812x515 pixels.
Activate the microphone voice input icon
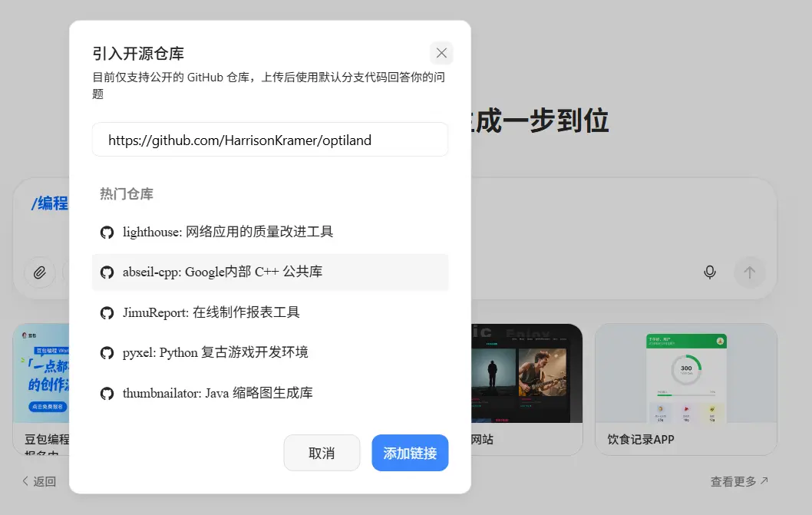tap(710, 272)
